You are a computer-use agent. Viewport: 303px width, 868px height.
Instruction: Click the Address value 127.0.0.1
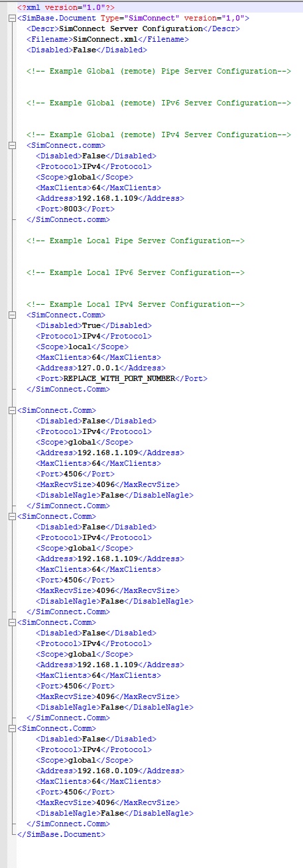[99, 368]
